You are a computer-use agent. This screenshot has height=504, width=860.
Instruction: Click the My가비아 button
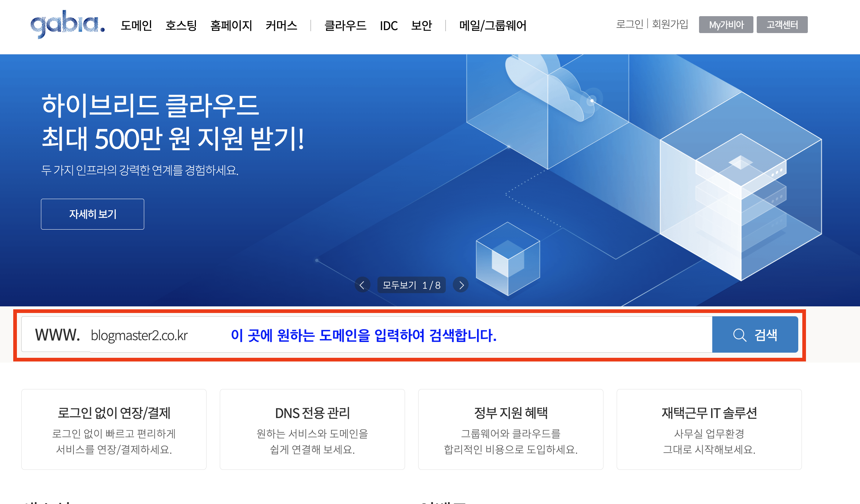point(726,25)
